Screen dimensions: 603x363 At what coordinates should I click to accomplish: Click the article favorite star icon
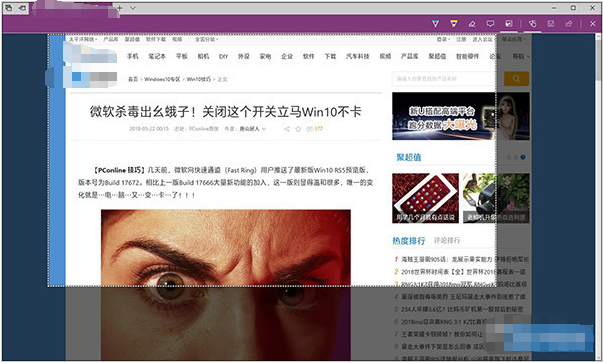298,129
